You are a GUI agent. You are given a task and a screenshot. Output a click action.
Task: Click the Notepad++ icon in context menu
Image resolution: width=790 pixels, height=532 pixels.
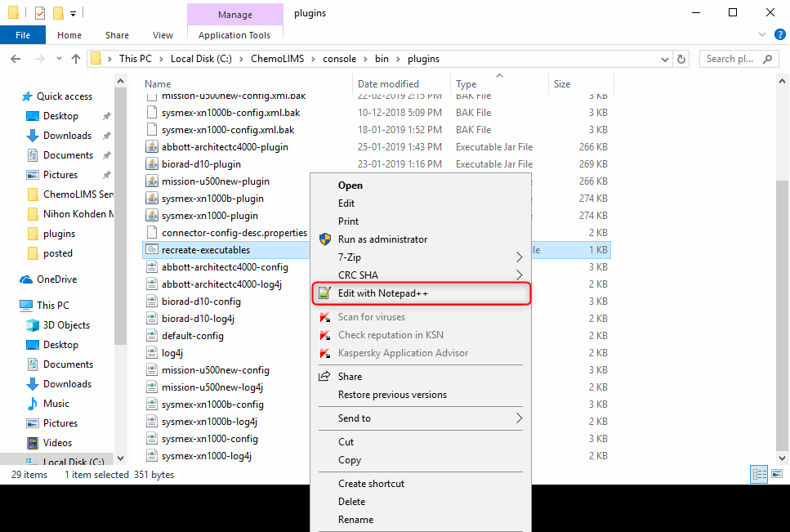(324, 293)
